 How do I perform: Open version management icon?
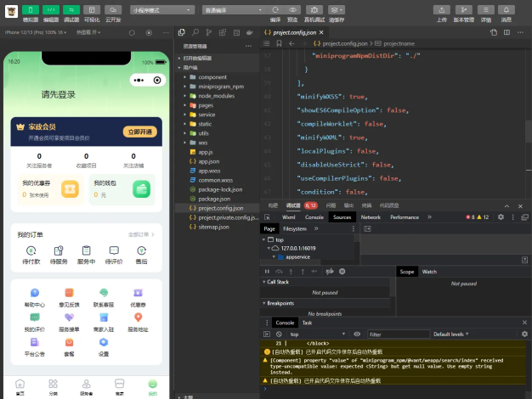coord(464,10)
